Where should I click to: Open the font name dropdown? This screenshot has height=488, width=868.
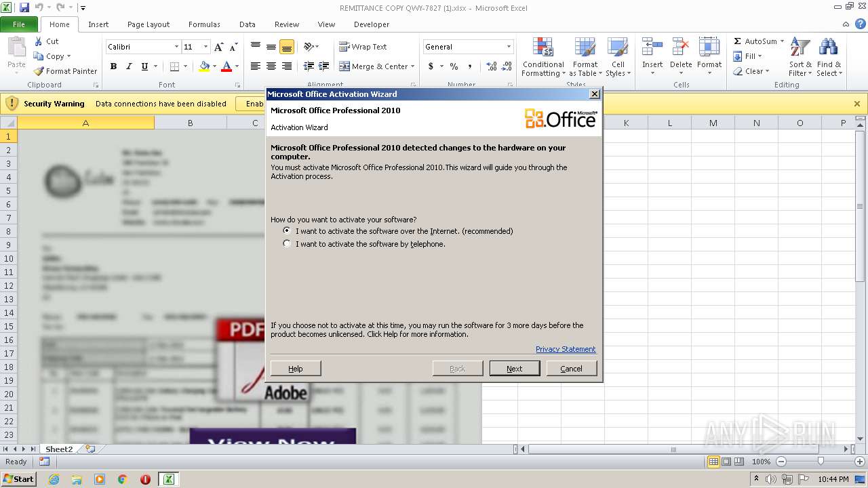coord(177,47)
